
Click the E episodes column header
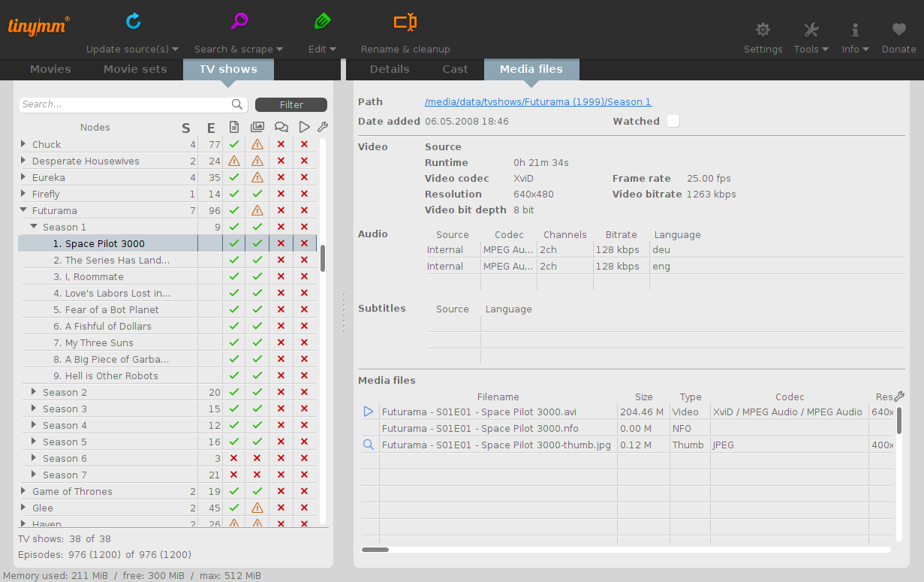(x=211, y=128)
